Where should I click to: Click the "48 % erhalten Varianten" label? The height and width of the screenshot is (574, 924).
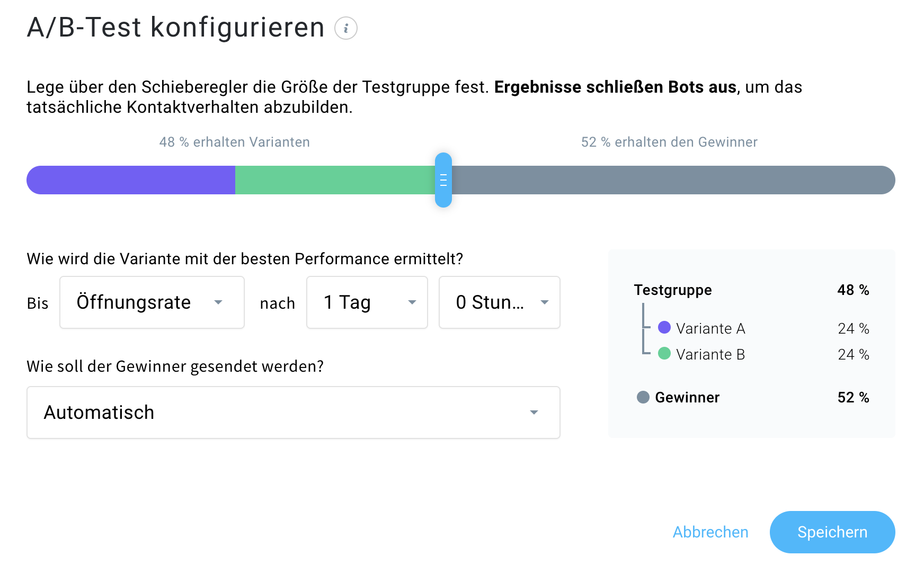[x=235, y=142]
